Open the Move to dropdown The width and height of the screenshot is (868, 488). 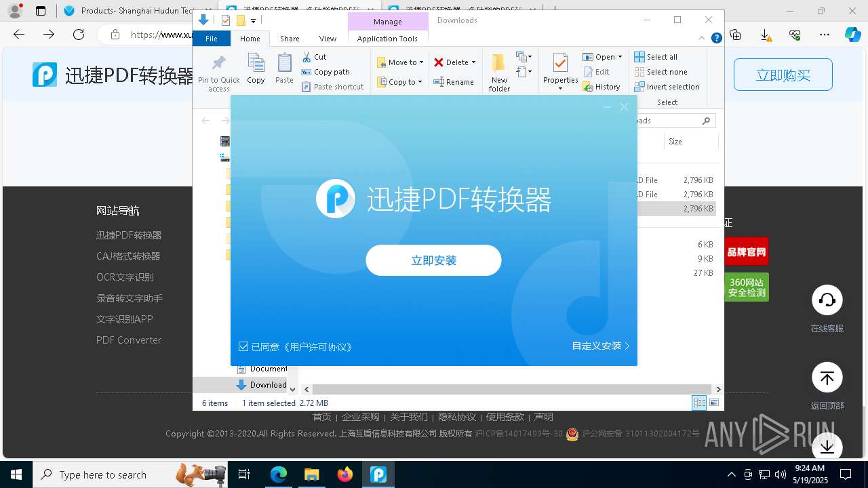pyautogui.click(x=400, y=62)
